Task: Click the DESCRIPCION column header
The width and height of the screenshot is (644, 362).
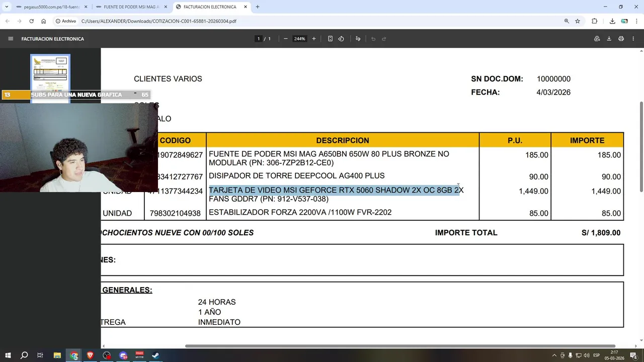Action: click(x=343, y=140)
